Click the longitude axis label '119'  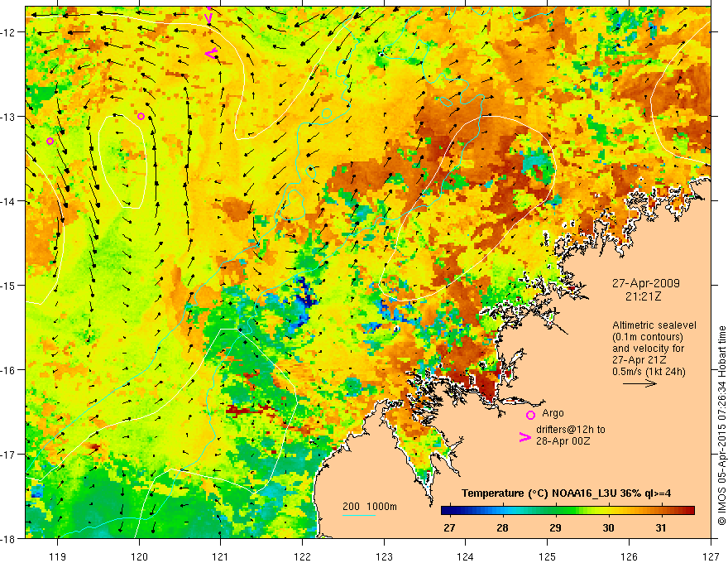(x=57, y=556)
